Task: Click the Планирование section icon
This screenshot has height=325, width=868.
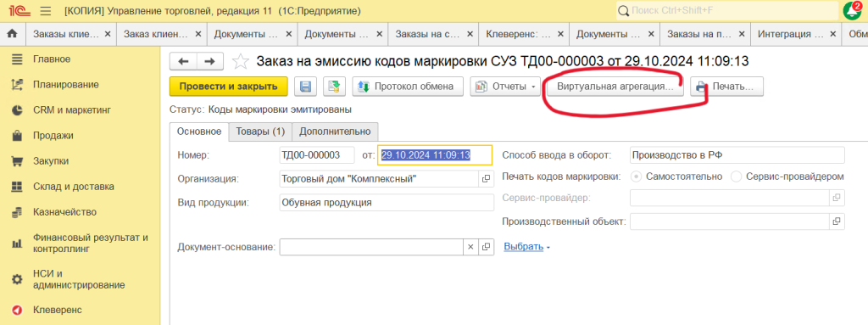Action: (x=17, y=85)
